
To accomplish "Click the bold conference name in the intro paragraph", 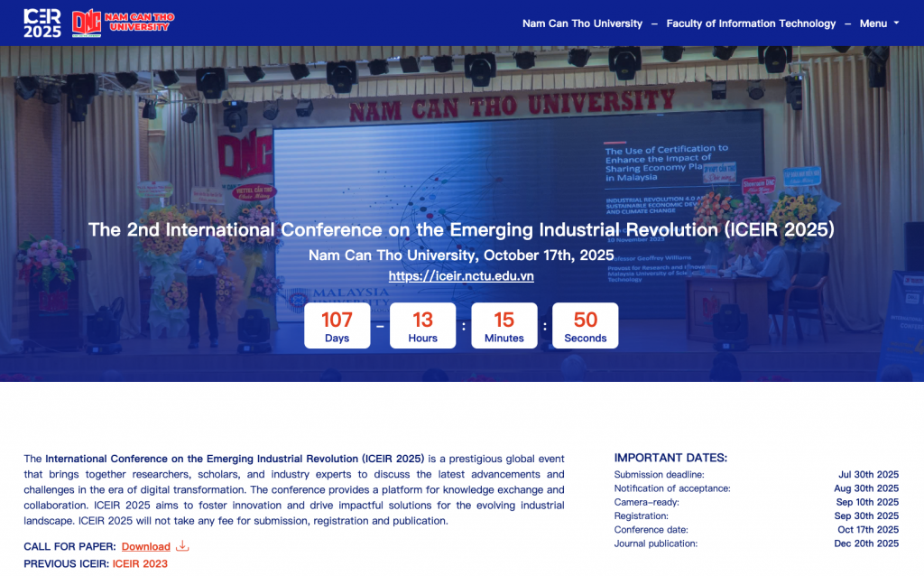I will (235, 459).
